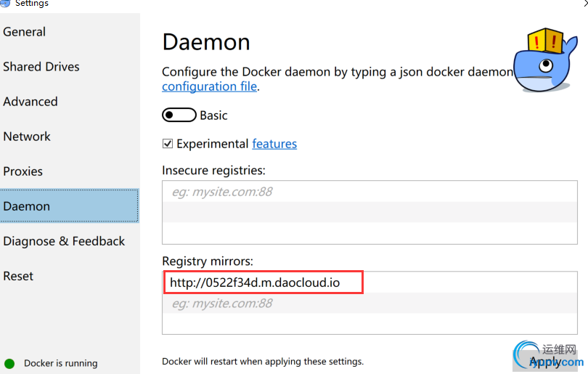
Task: Go to Network settings
Action: coord(27,137)
